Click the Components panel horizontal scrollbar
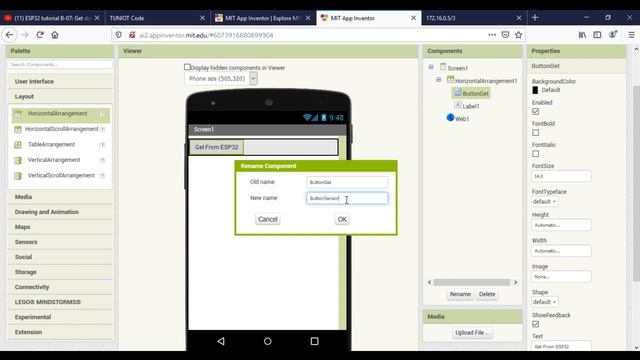The image size is (640, 360). click(x=472, y=282)
